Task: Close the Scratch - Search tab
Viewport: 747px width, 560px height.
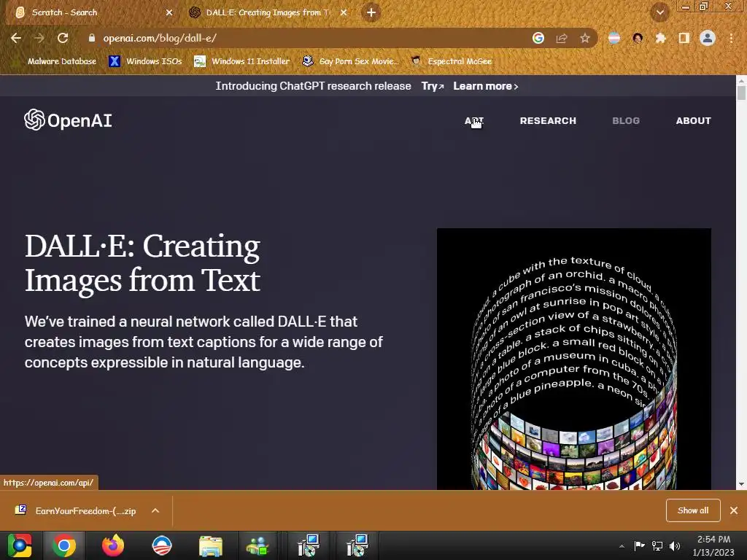Action: tap(169, 12)
